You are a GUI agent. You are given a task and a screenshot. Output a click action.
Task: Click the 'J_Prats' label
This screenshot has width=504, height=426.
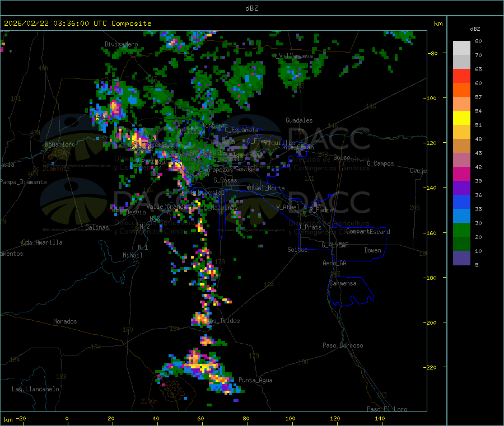point(310,227)
